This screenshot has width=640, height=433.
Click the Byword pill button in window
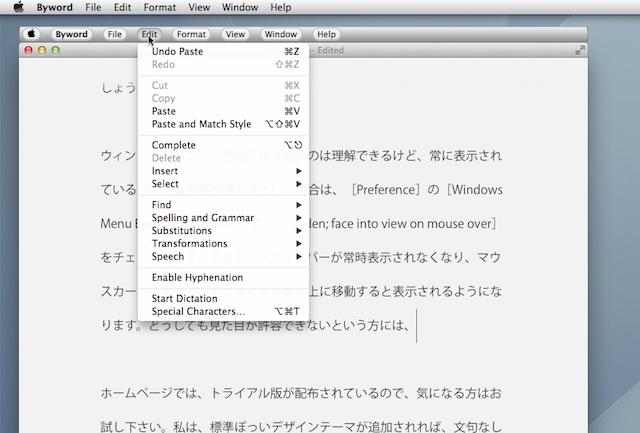pyautogui.click(x=72, y=34)
